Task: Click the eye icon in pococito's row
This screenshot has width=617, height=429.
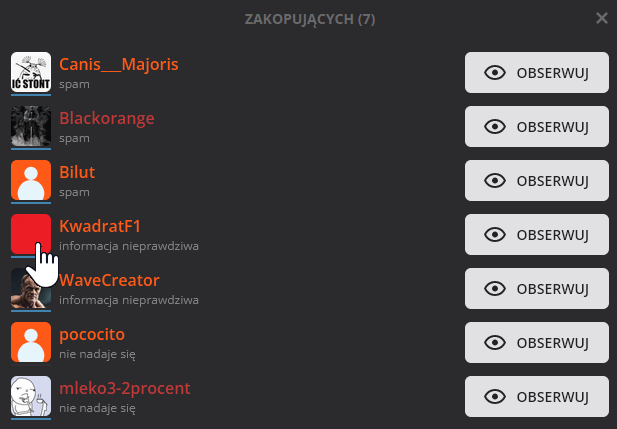Action: [493, 343]
